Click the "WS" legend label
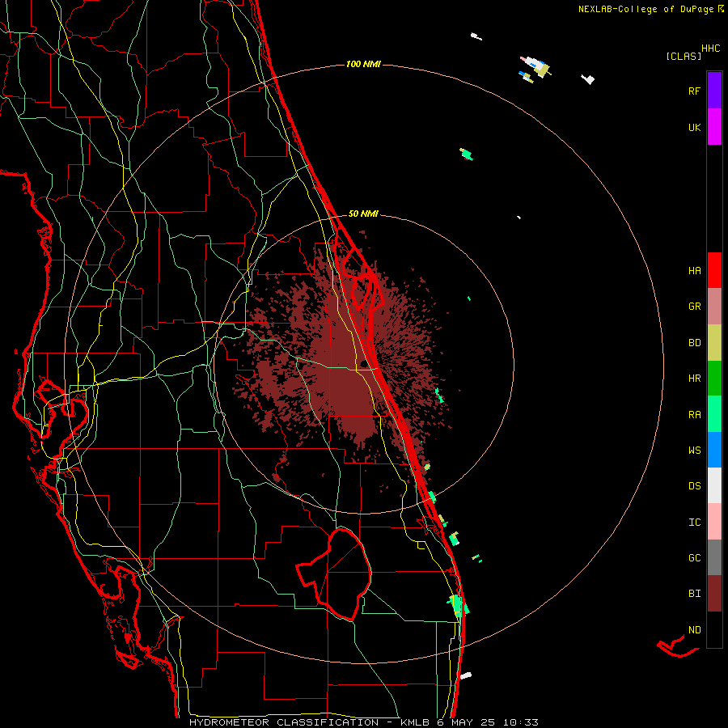Viewport: 728px width, 728px height. [x=694, y=451]
